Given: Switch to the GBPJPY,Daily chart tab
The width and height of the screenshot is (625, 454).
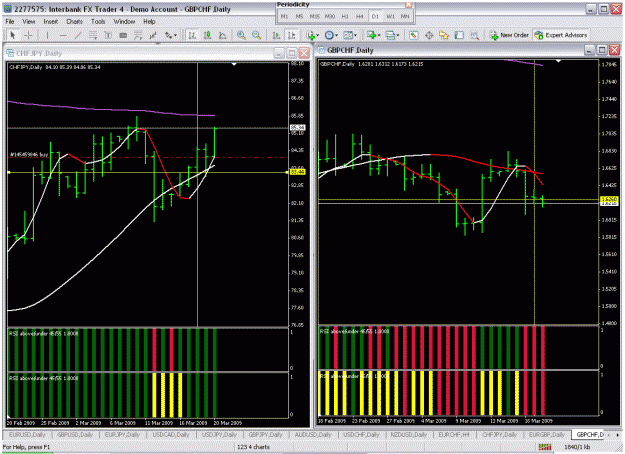Looking at the screenshot, I should (x=265, y=434).
